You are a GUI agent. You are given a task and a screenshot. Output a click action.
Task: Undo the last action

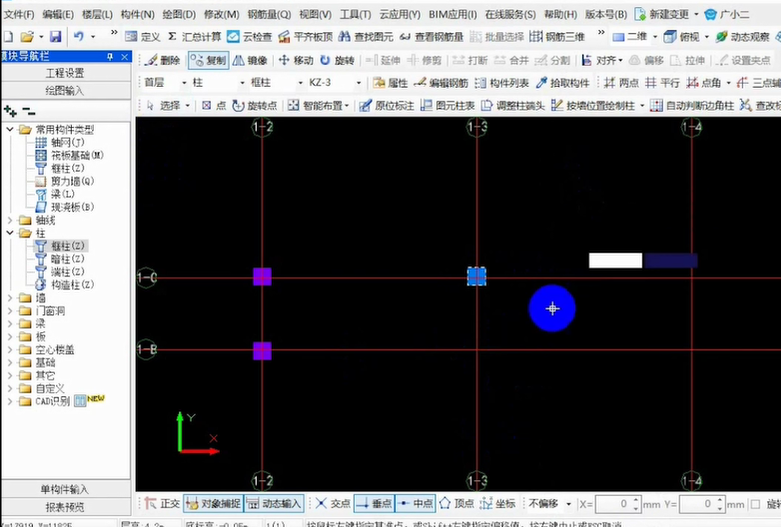coord(79,36)
